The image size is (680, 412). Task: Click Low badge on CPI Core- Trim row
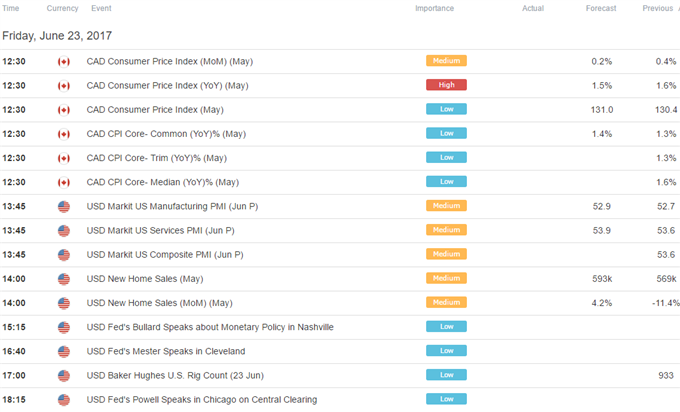[x=446, y=157]
